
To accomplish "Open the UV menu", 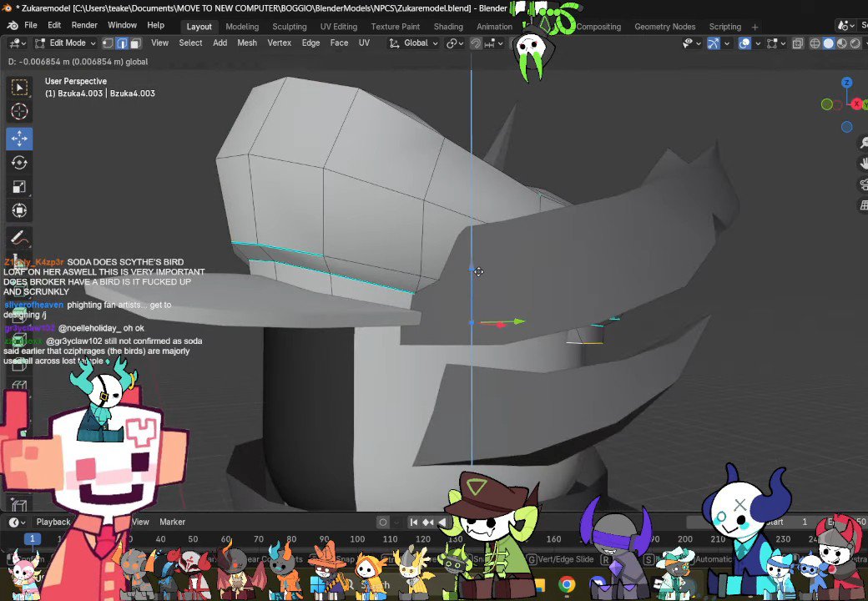I will click(364, 43).
